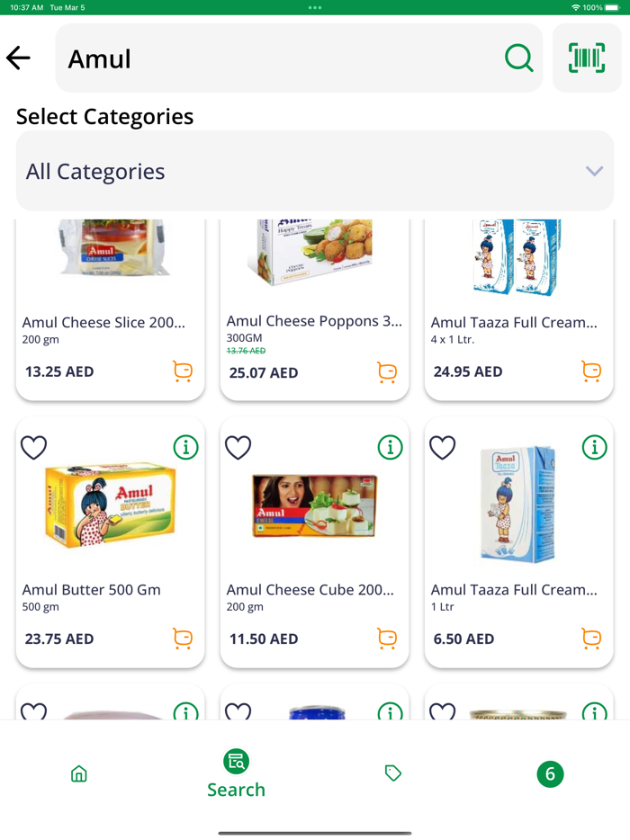630x840 pixels.
Task: View info for Amul Taaza Full Cream 1 Ltr
Action: point(594,447)
